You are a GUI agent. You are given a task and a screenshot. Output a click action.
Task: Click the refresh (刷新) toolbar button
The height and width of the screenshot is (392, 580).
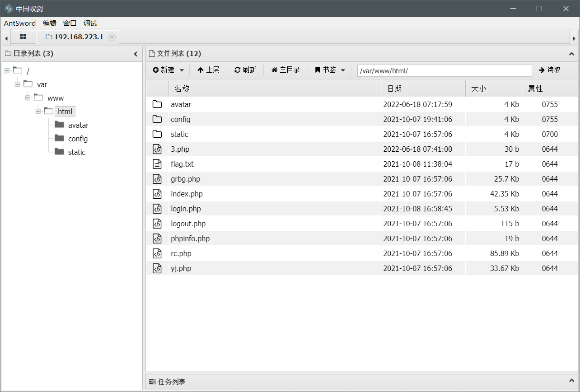click(245, 70)
